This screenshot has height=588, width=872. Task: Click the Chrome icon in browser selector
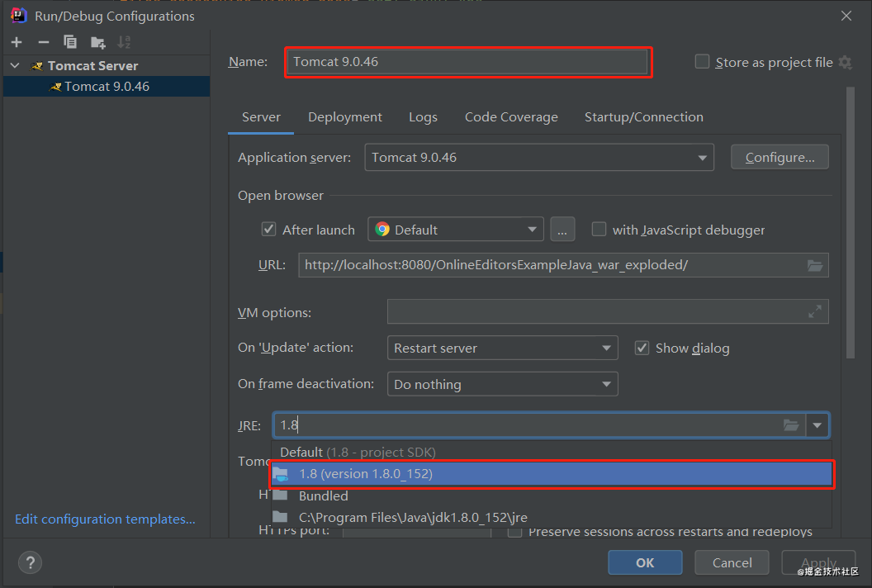pos(382,230)
